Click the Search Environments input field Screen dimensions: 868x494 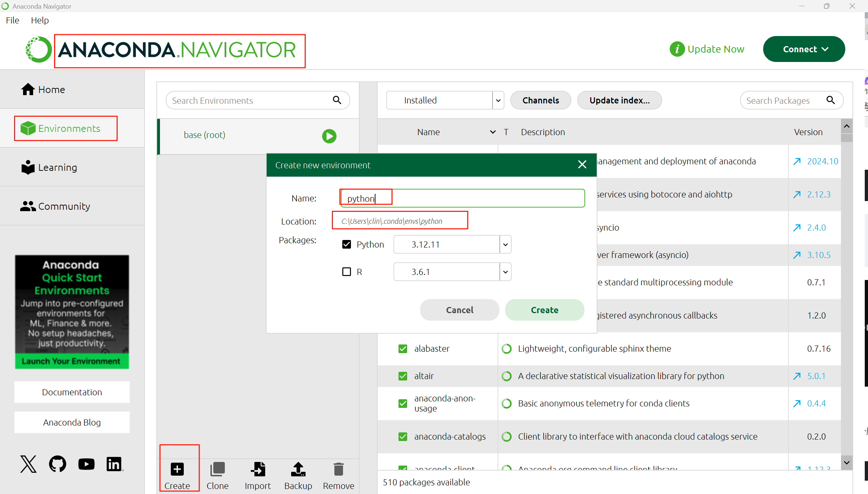point(250,101)
